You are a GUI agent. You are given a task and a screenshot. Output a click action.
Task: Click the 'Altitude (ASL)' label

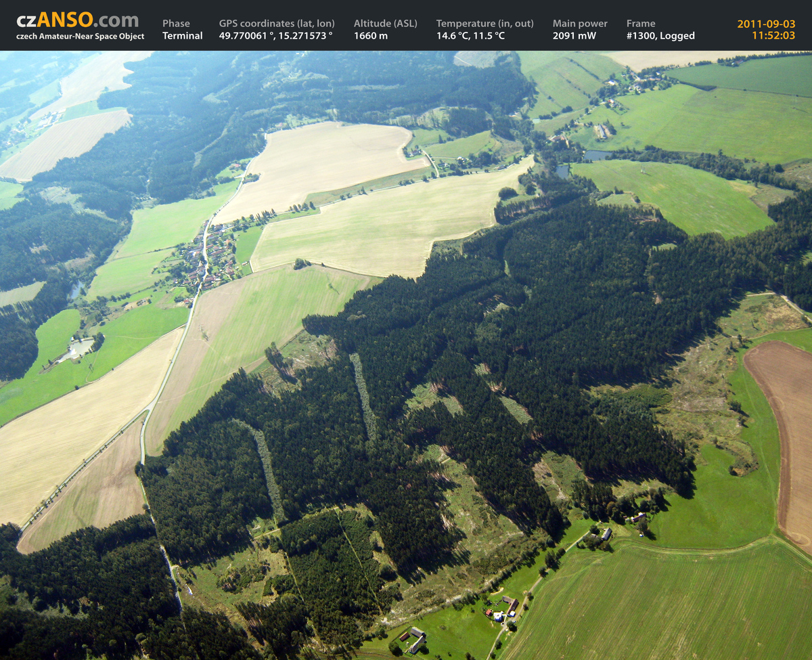click(386, 24)
